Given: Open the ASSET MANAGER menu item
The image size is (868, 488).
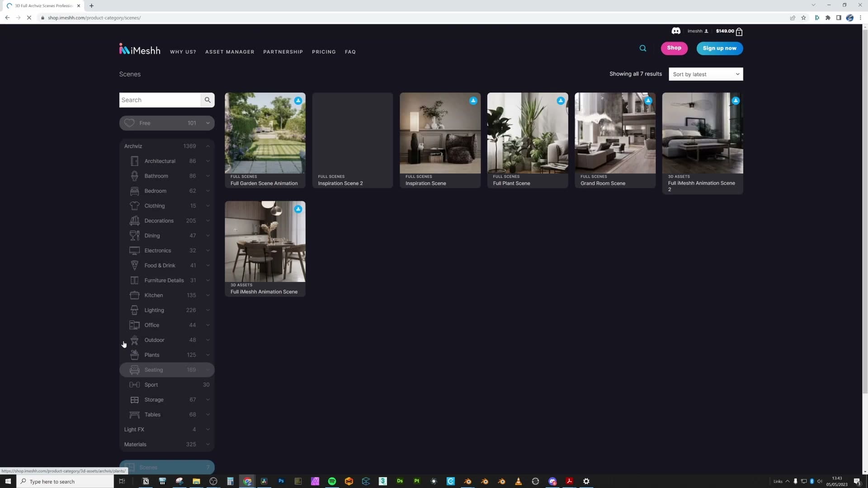Looking at the screenshot, I should 230,52.
